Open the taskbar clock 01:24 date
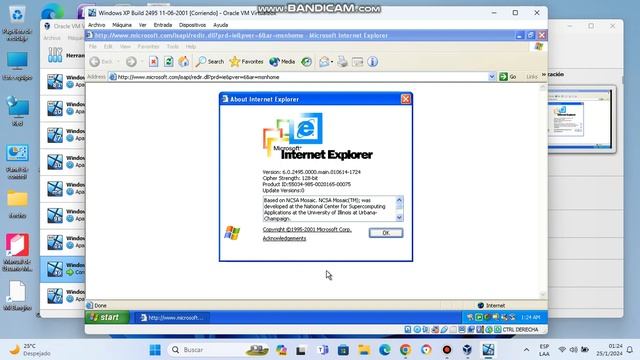This screenshot has width=640, height=360. 609,350
